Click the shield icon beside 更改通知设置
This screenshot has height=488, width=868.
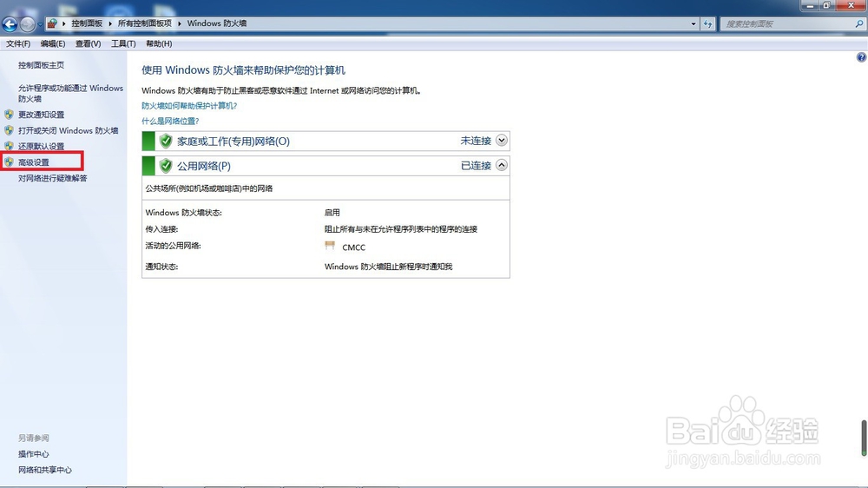pyautogui.click(x=9, y=114)
